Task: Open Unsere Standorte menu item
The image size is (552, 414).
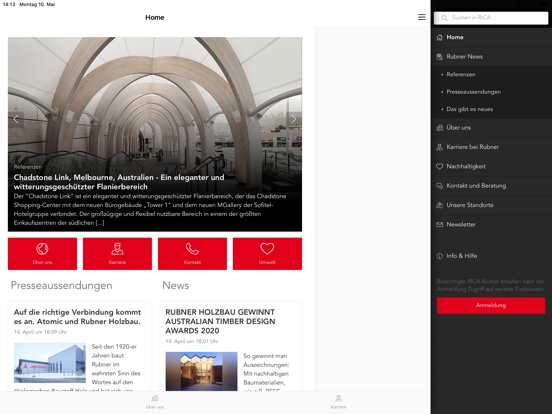Action: 491,205
